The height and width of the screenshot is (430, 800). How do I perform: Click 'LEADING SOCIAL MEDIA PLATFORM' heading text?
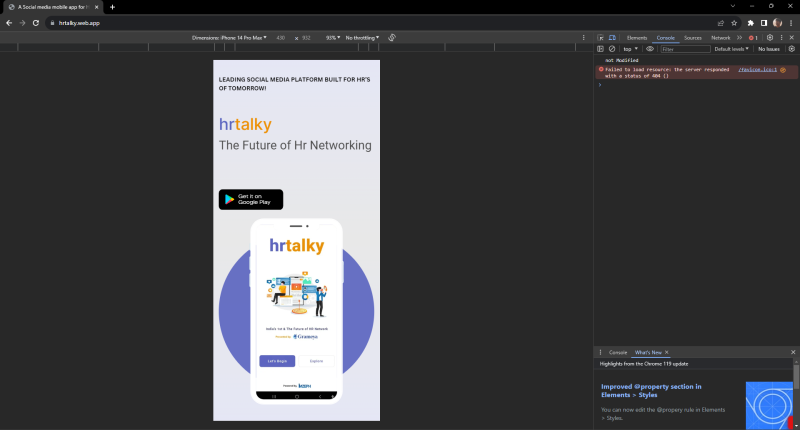pos(294,84)
